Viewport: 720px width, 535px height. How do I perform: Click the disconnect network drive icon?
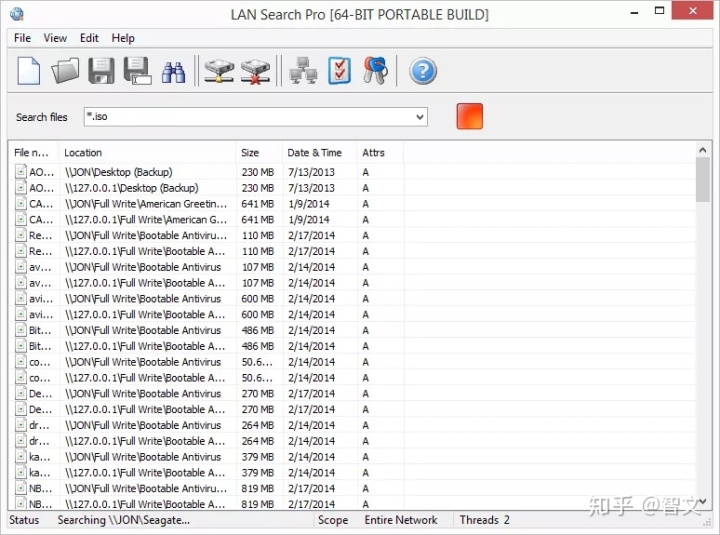[x=255, y=71]
